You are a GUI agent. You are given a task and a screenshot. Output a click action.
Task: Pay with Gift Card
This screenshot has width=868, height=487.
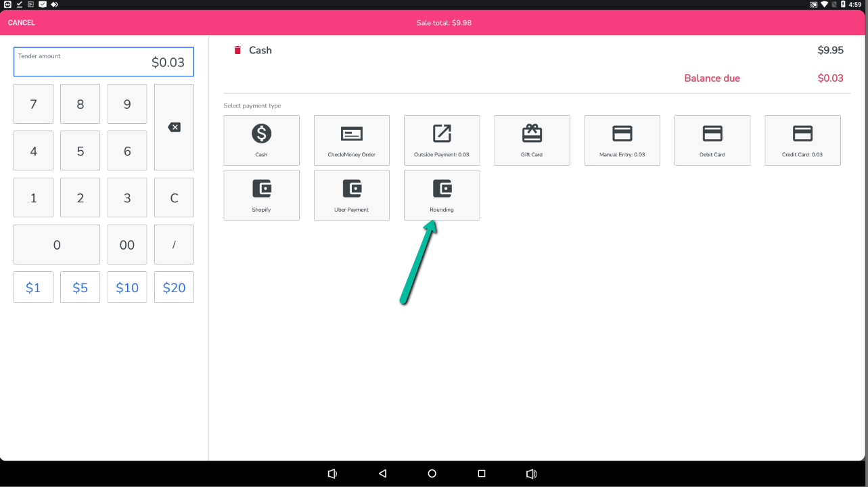pos(532,140)
